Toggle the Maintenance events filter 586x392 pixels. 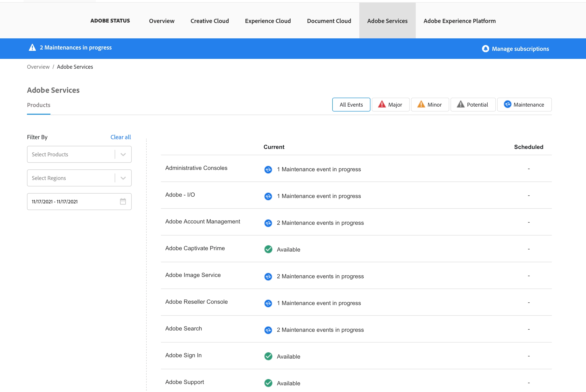[524, 105]
